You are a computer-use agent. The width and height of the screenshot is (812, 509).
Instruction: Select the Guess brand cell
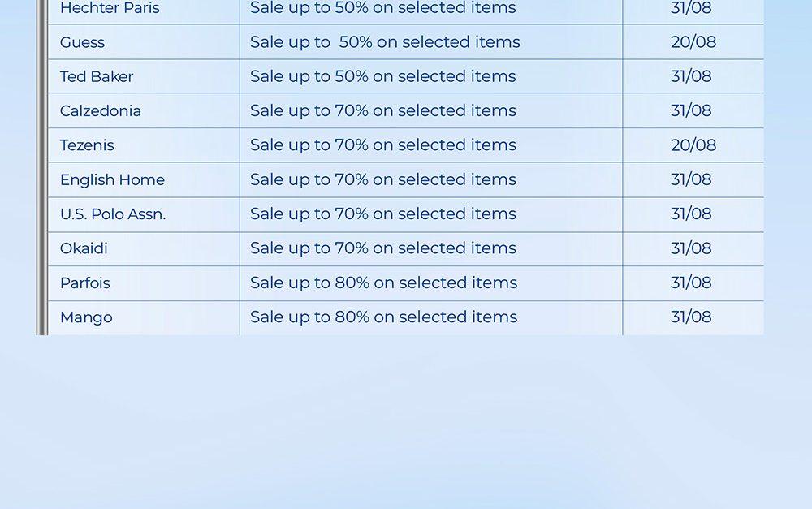tap(83, 42)
